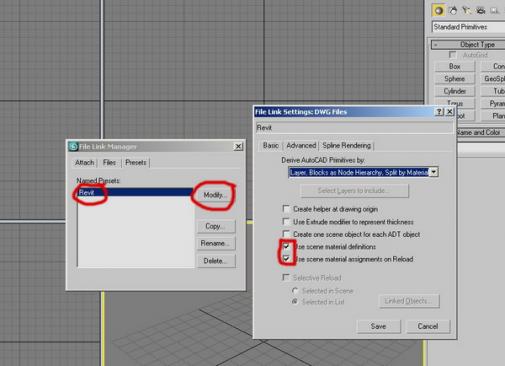
Task: Create a Box primitive
Action: pos(455,66)
